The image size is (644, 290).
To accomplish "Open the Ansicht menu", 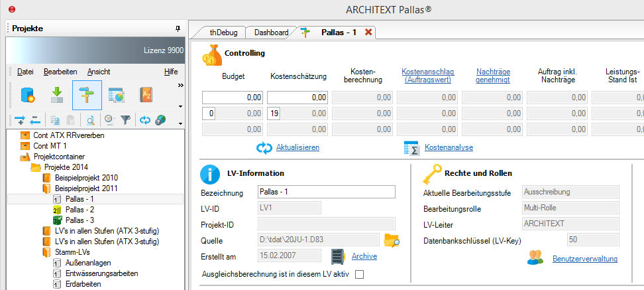I will [x=99, y=72].
